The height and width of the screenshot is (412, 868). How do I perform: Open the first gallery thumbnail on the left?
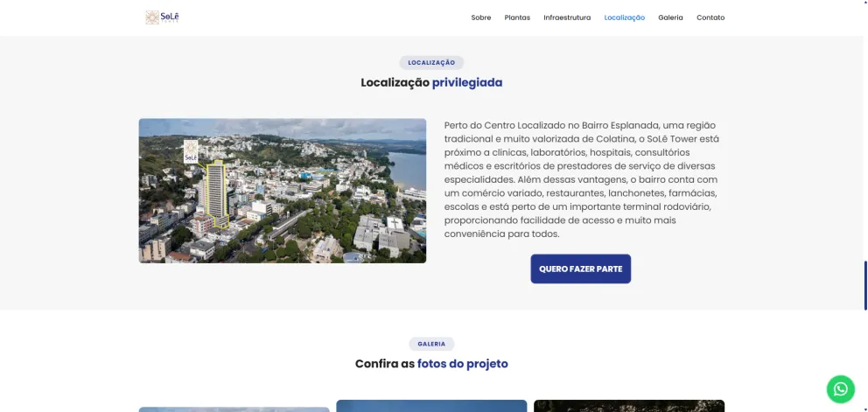click(234, 409)
